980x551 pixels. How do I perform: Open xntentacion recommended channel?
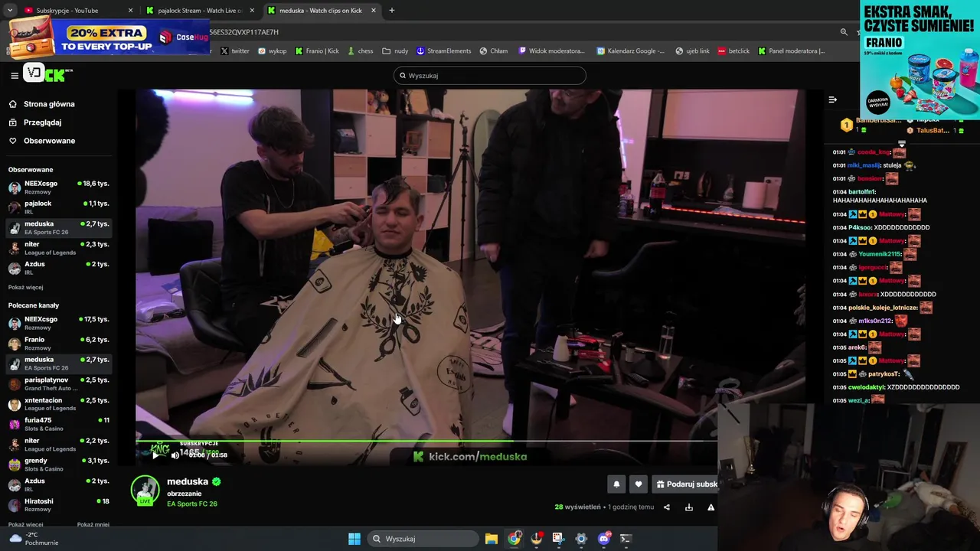tap(59, 404)
